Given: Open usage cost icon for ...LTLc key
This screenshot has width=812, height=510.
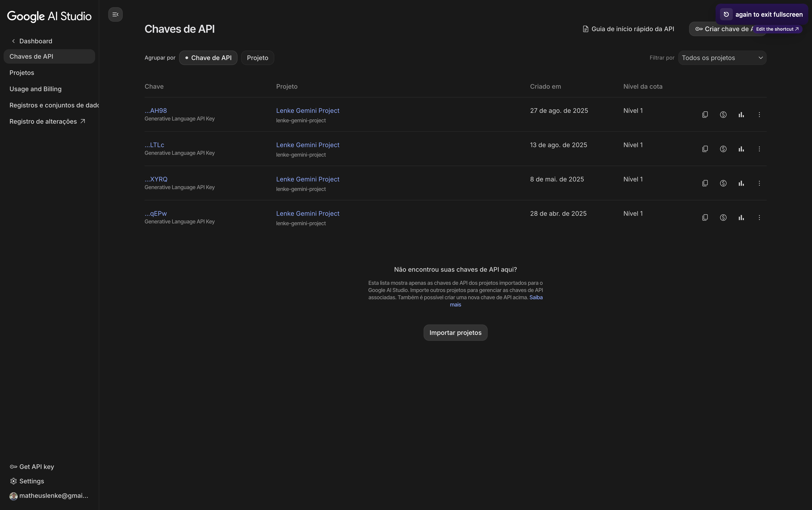Looking at the screenshot, I should click(x=723, y=148).
